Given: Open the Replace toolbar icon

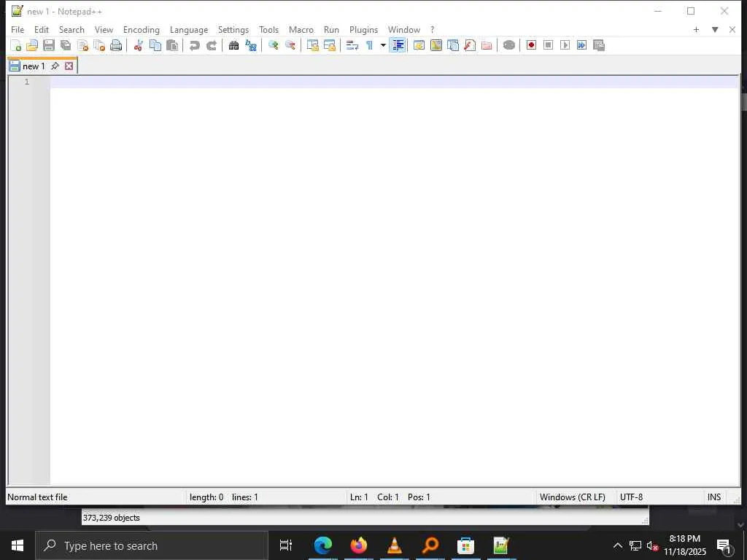Looking at the screenshot, I should pos(251,45).
